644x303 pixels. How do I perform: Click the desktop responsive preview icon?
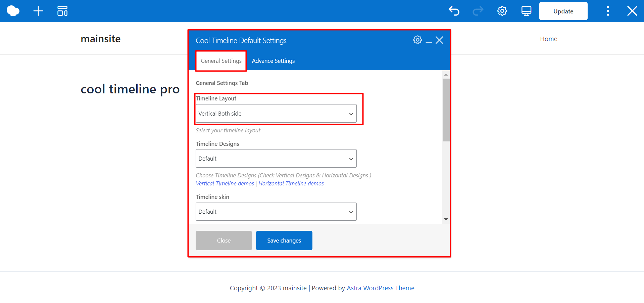[526, 11]
